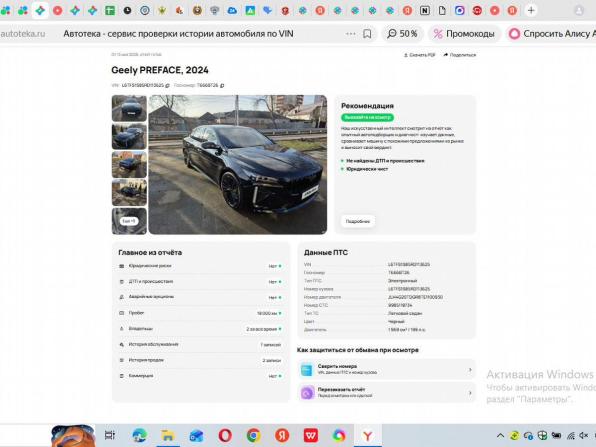596x447 pixels.
Task: Open Google Chrome from the taskbar
Action: tap(254, 435)
